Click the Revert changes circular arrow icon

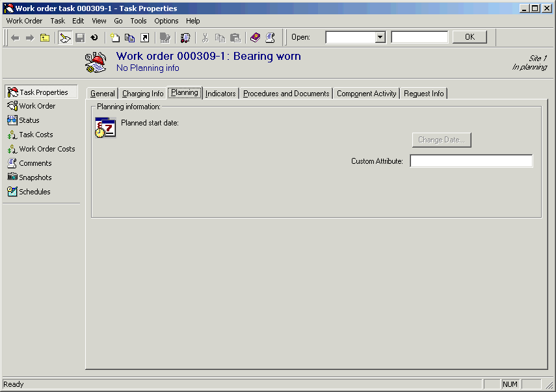click(x=94, y=38)
